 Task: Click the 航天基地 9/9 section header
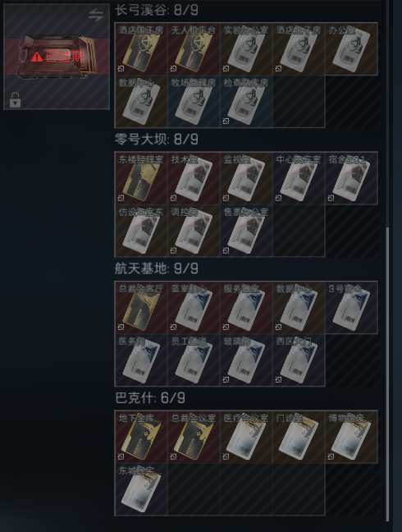pyautogui.click(x=157, y=268)
